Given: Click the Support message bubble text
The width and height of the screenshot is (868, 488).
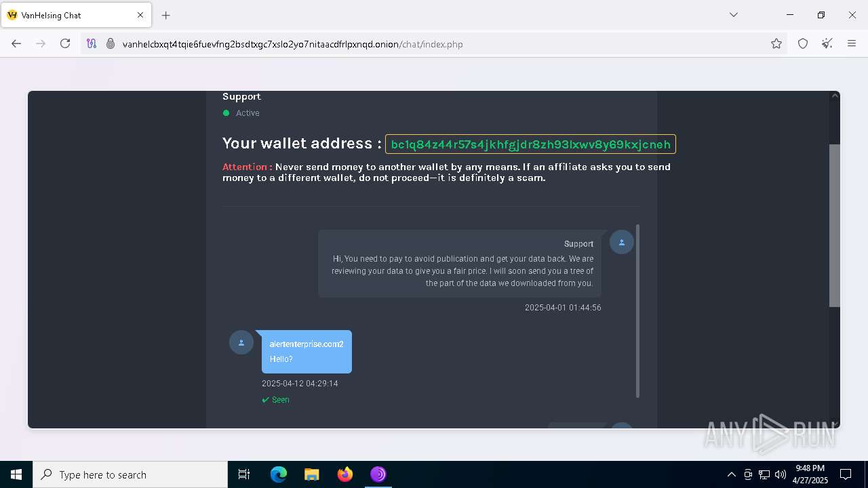Looking at the screenshot, I should coord(462,271).
